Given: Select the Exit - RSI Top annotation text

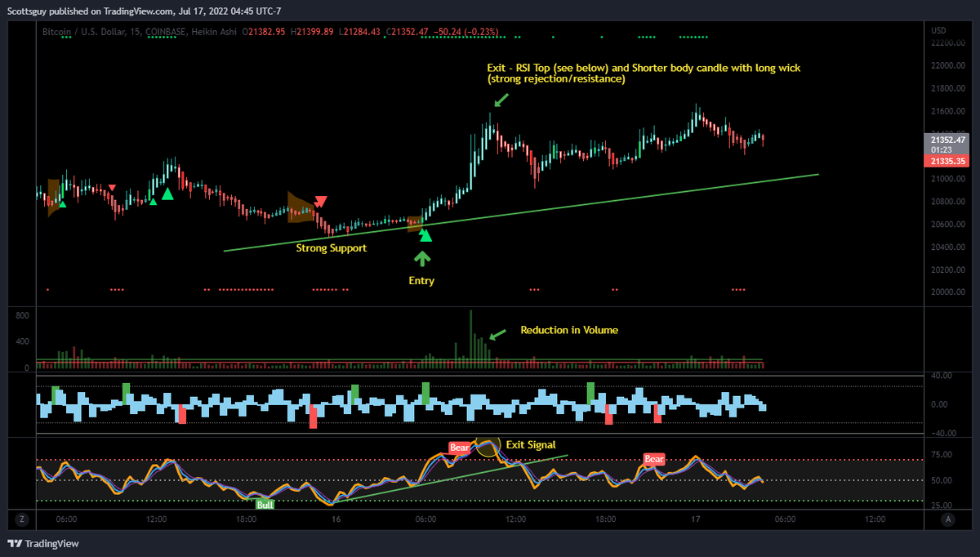Looking at the screenshot, I should pyautogui.click(x=643, y=74).
